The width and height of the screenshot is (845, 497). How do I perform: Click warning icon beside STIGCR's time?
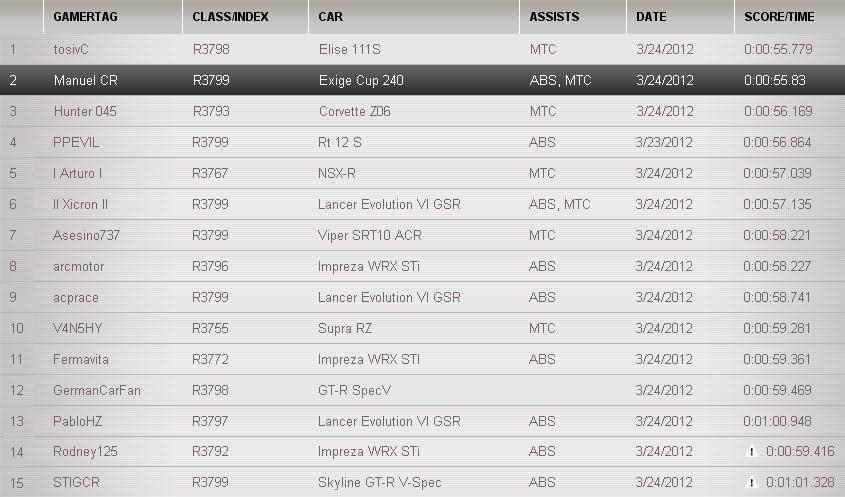tap(751, 483)
